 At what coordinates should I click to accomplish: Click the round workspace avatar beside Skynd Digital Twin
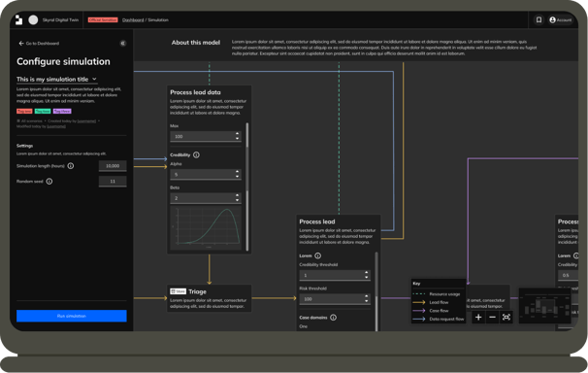coord(33,19)
